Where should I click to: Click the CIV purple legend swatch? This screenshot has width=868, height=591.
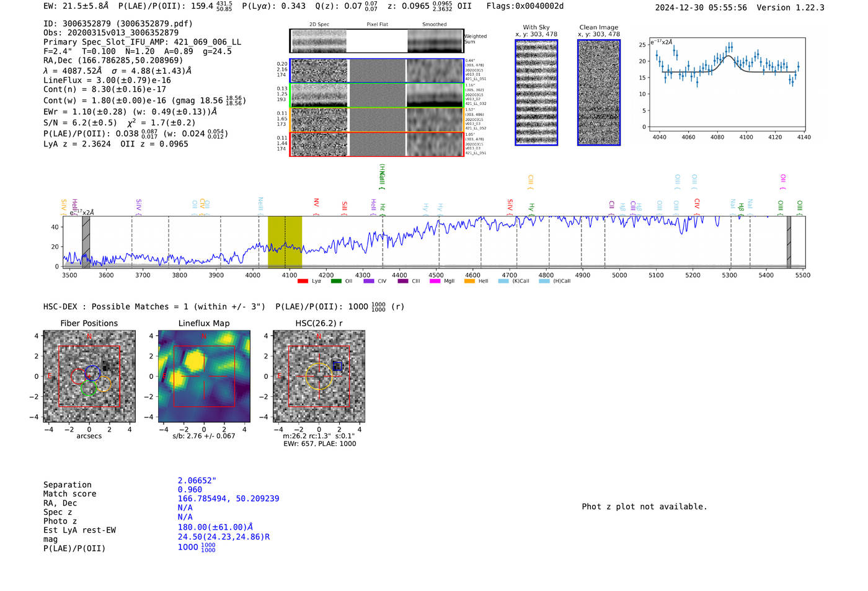click(x=369, y=282)
